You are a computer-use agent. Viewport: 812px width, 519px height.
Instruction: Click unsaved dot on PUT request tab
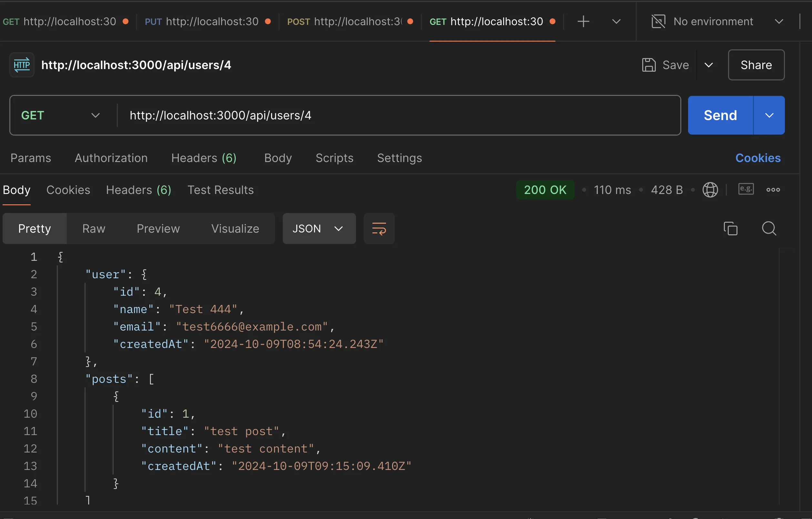tap(268, 22)
